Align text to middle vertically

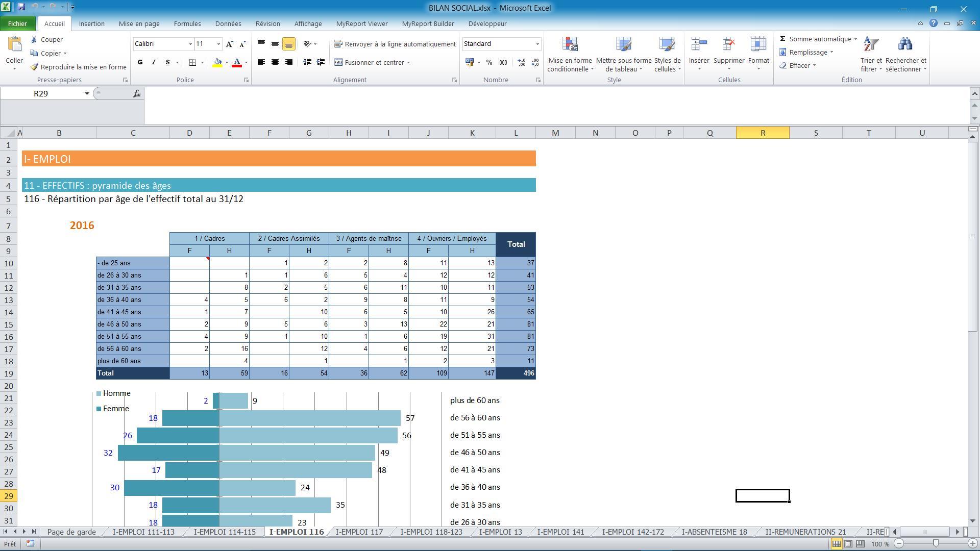pos(275,44)
